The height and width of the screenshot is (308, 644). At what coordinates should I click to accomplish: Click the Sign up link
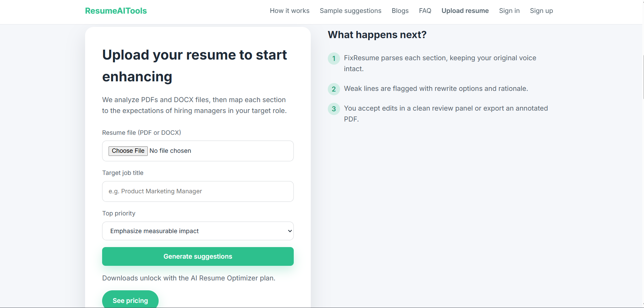(x=541, y=11)
